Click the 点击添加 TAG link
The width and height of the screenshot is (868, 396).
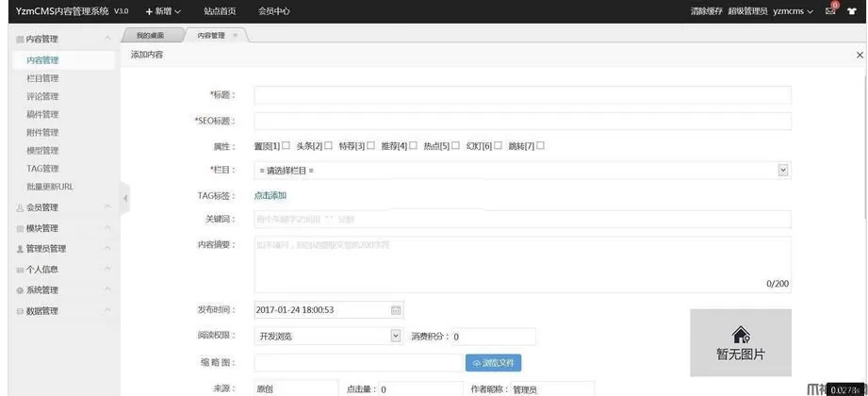click(270, 195)
